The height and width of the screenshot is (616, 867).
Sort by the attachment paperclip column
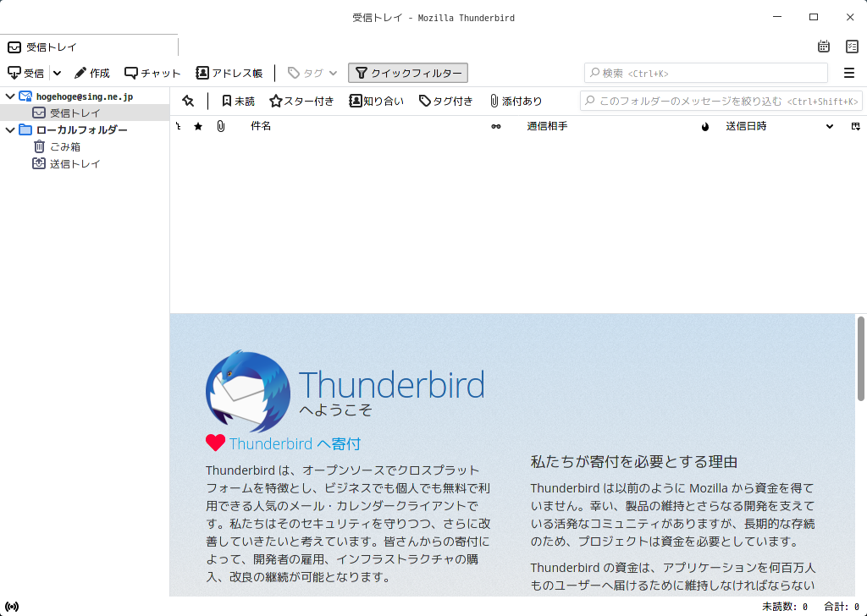221,127
